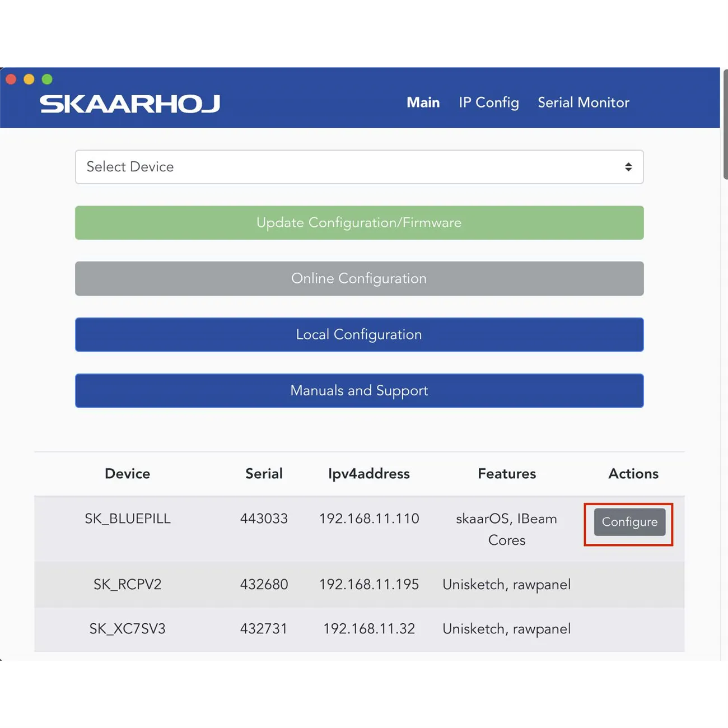Open the Serial Monitor tab
This screenshot has width=728, height=728.
tap(583, 102)
